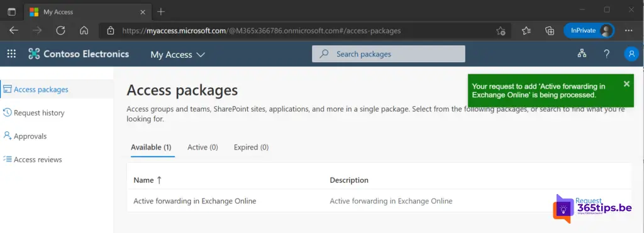Go to the browser home page
This screenshot has height=233, width=644.
84,31
